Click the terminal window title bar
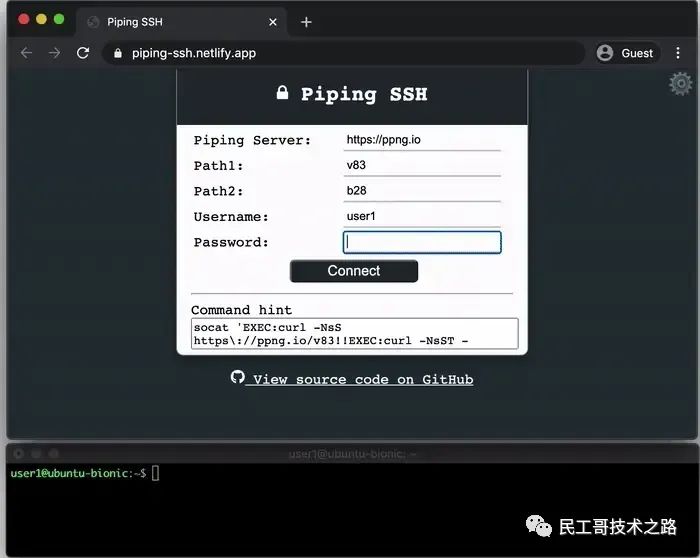This screenshot has height=558, width=700. (x=352, y=454)
